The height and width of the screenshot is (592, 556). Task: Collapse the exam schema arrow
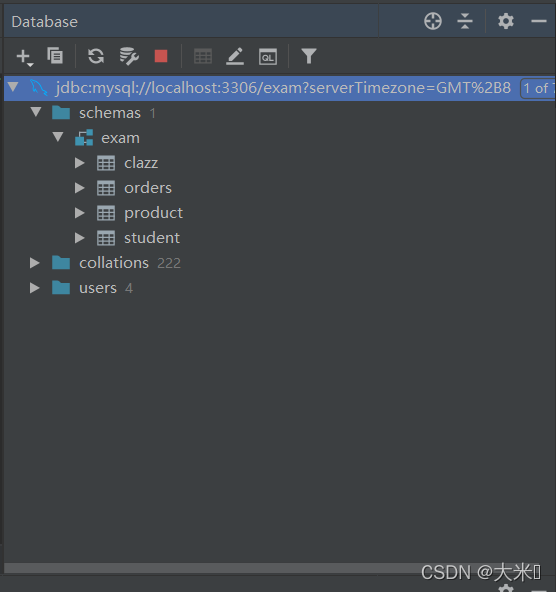[58, 137]
